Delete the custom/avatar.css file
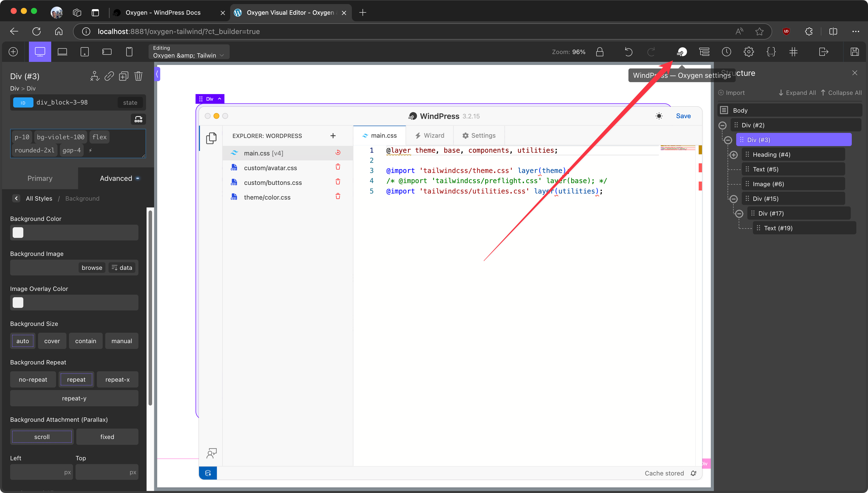Viewport: 868px width, 493px height. pos(337,167)
